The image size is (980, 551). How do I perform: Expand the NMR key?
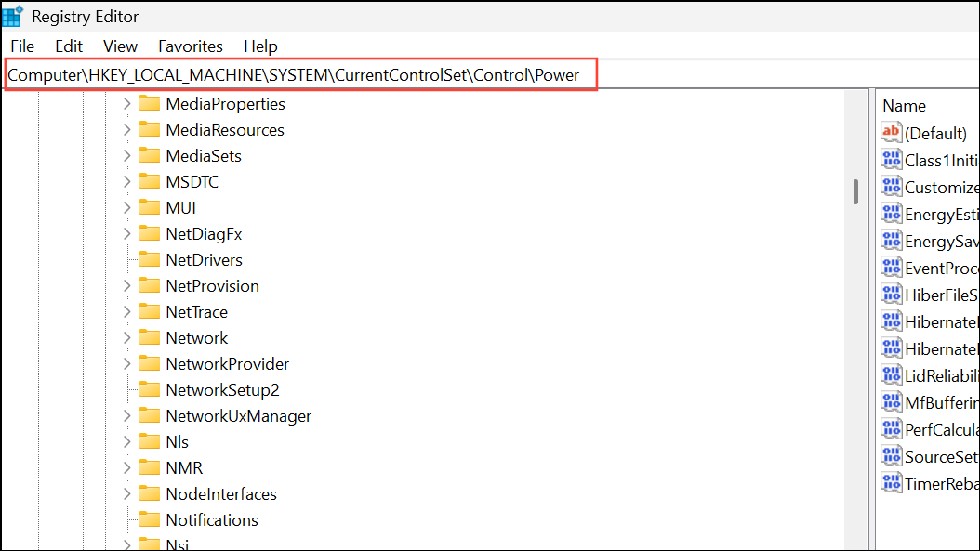(x=126, y=468)
